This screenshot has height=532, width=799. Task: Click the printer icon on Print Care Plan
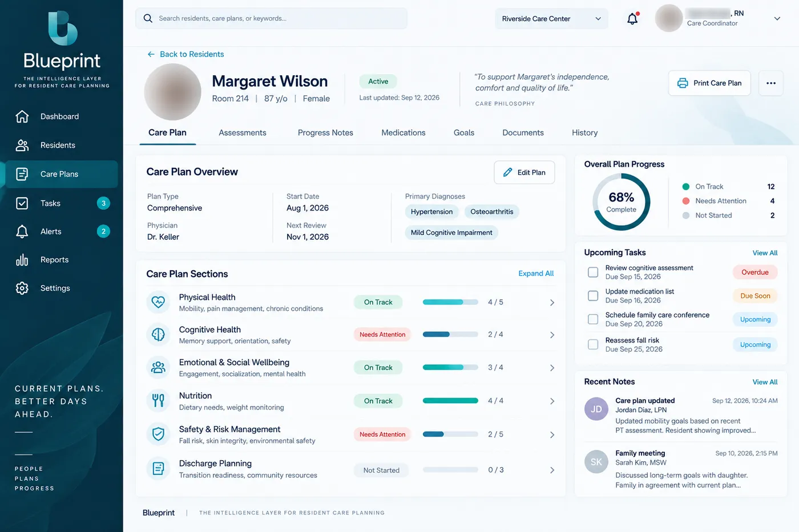pyautogui.click(x=683, y=83)
